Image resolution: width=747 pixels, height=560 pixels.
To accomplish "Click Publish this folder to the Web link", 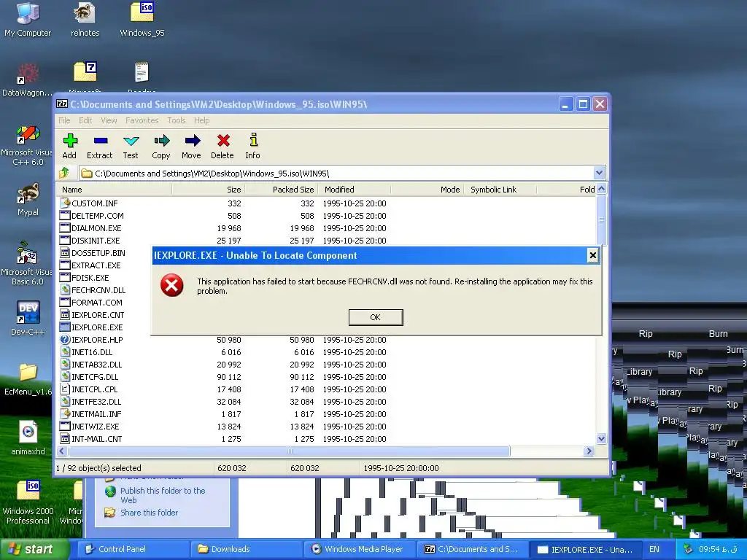I will [x=163, y=495].
